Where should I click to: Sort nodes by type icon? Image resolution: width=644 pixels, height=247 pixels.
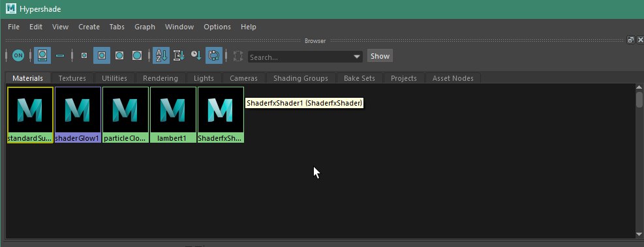[x=179, y=55]
